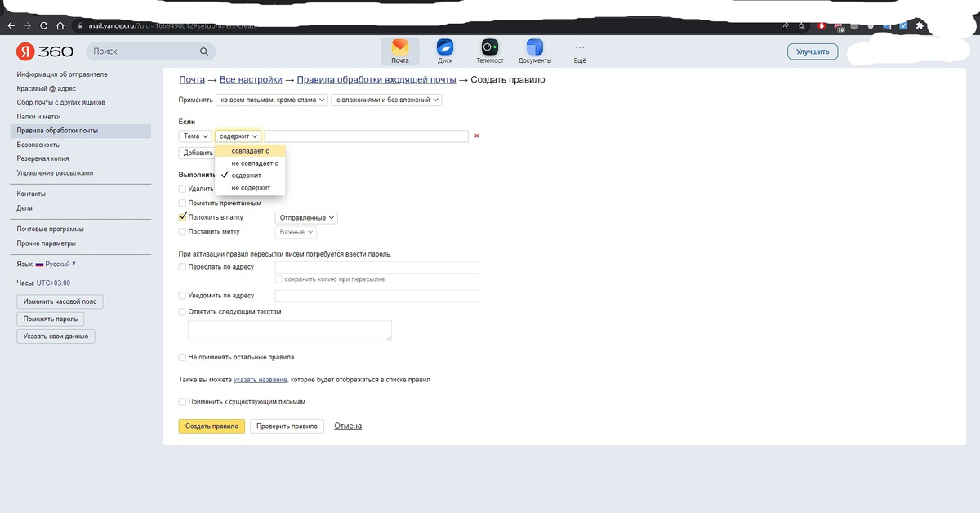Launch the Телемост video call icon
The width and height of the screenshot is (980, 513).
tap(490, 47)
